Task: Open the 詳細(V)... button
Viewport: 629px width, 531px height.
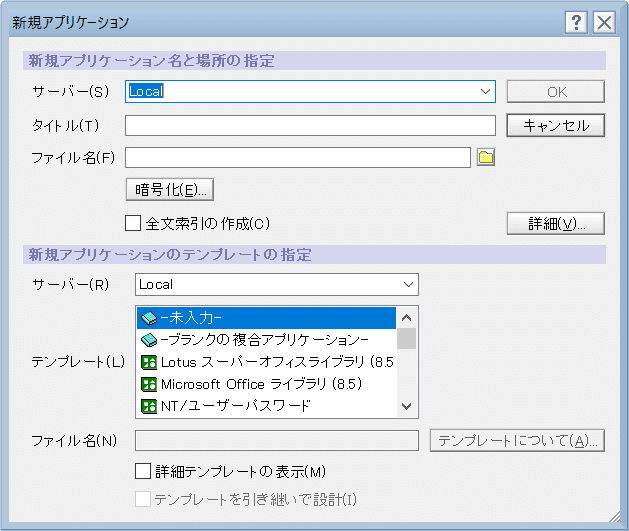Action: click(x=556, y=223)
